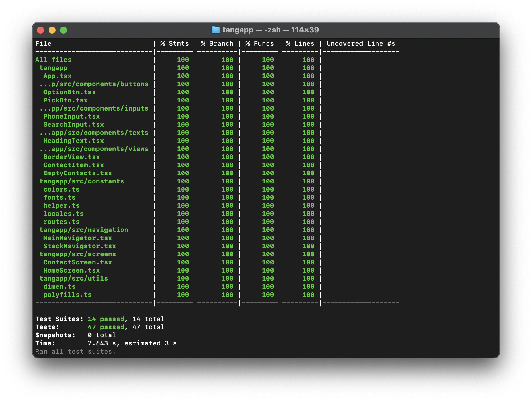Screen dimensions: 532x401
Task: Click the 'PhoneInput.tsx' file name
Action: [x=72, y=117]
